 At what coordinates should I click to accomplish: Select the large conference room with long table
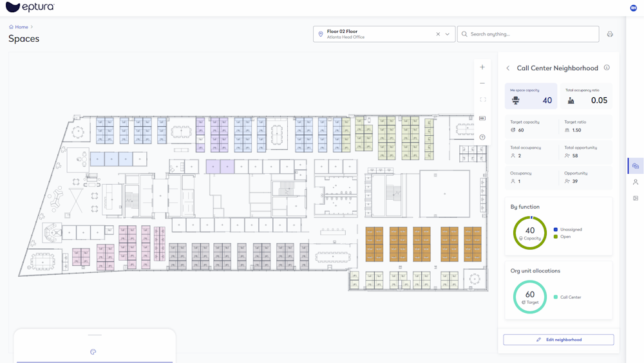(x=333, y=257)
